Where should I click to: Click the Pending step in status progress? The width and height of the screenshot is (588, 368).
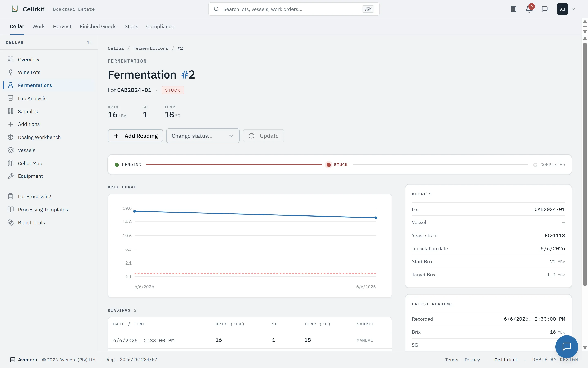click(128, 165)
